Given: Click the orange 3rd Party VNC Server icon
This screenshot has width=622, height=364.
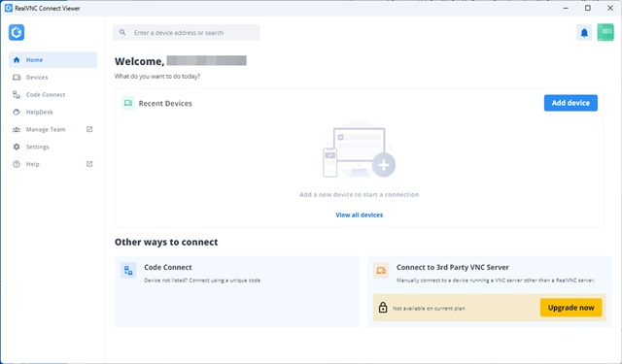Looking at the screenshot, I should click(381, 271).
